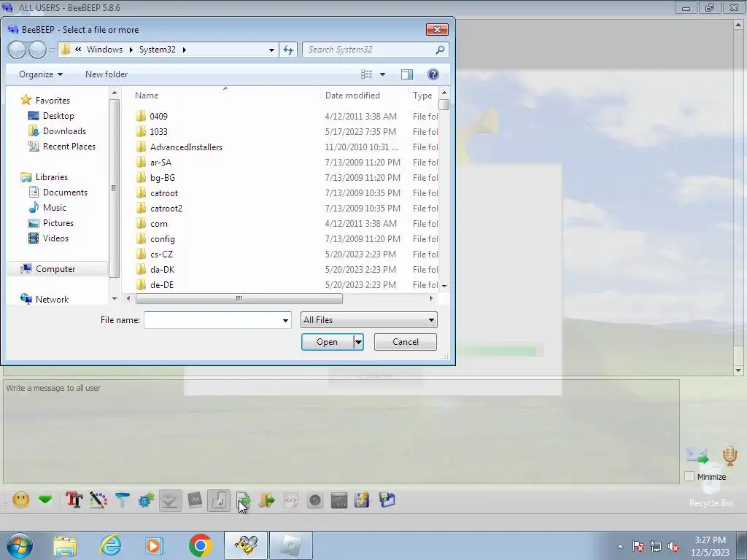Click the dark screenshot window icon

[338, 500]
